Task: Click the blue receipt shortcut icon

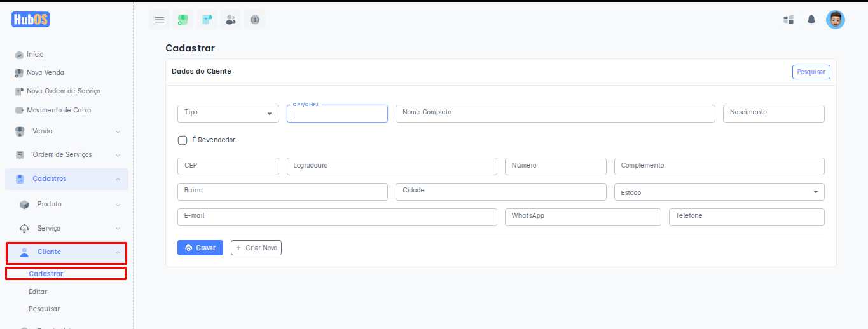Action: (x=207, y=20)
